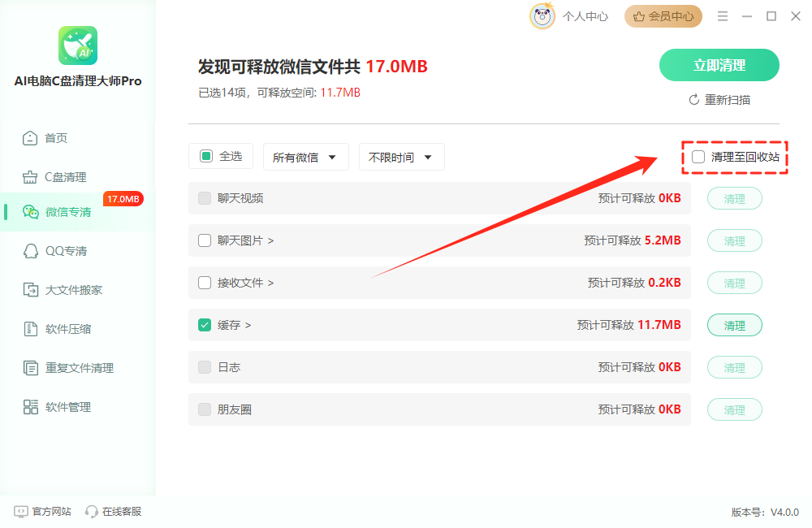Viewport: 812px width, 528px height.
Task: Click 清理 button for 缓存 row
Action: (734, 326)
